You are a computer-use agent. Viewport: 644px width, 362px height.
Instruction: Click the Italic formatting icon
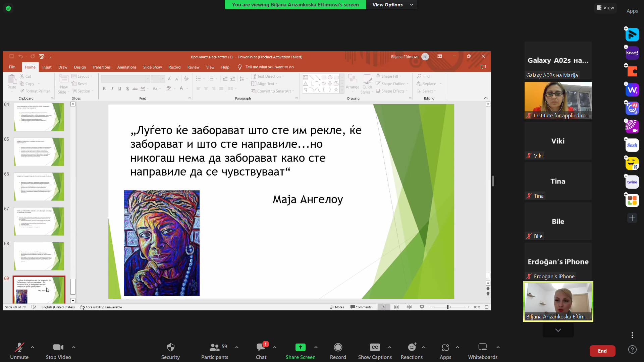click(112, 88)
